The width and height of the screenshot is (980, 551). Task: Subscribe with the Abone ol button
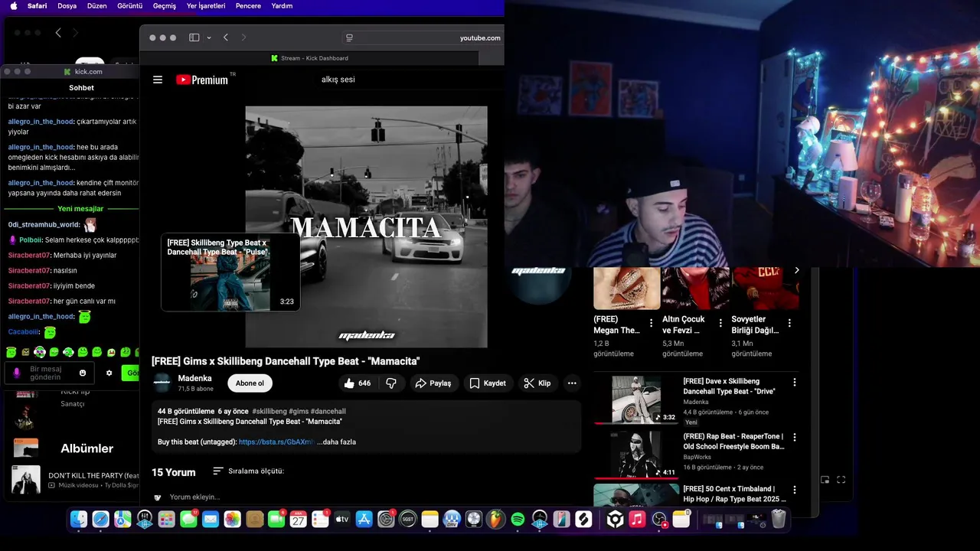click(x=250, y=383)
